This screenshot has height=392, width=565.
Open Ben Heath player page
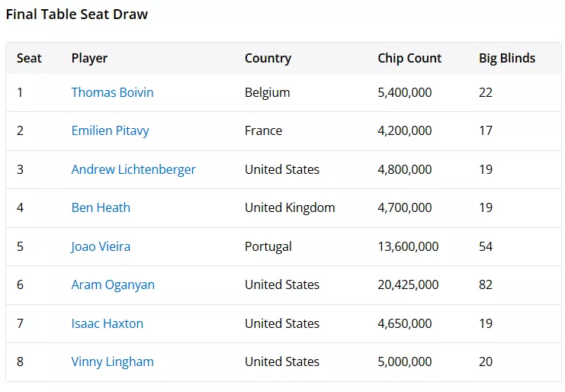coord(101,207)
